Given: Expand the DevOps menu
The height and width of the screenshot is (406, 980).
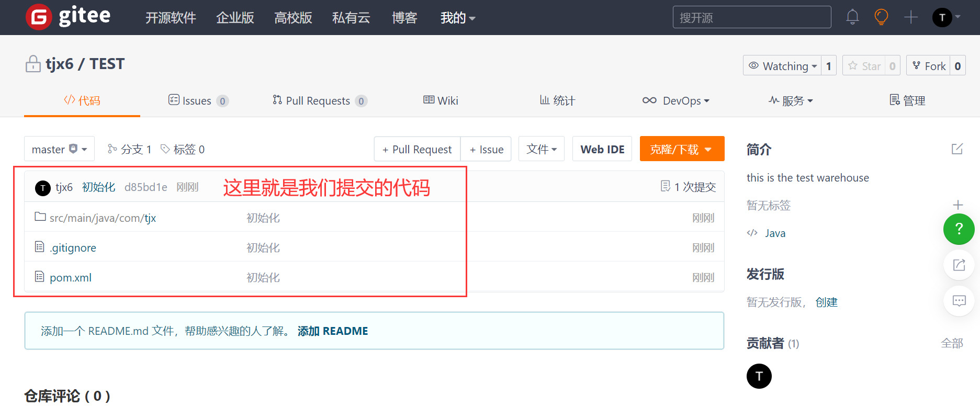Looking at the screenshot, I should 675,100.
